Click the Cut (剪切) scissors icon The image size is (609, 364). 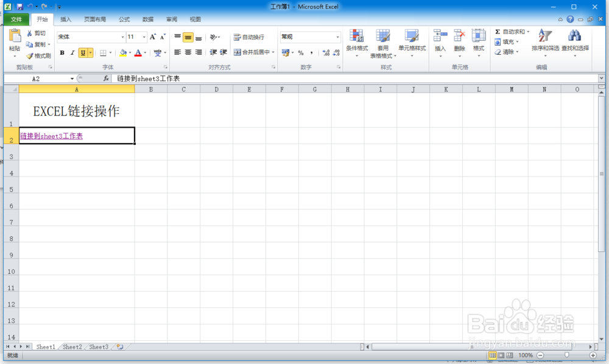(29, 33)
